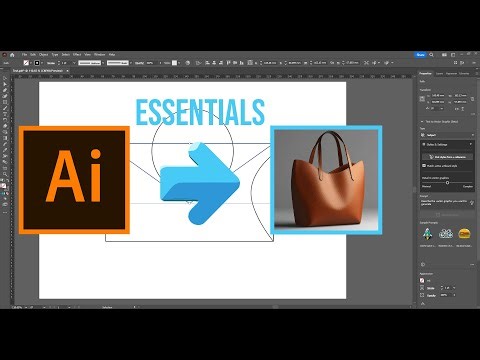The image size is (480, 360).
Task: Open the arrange documents icon
Action: [444, 55]
